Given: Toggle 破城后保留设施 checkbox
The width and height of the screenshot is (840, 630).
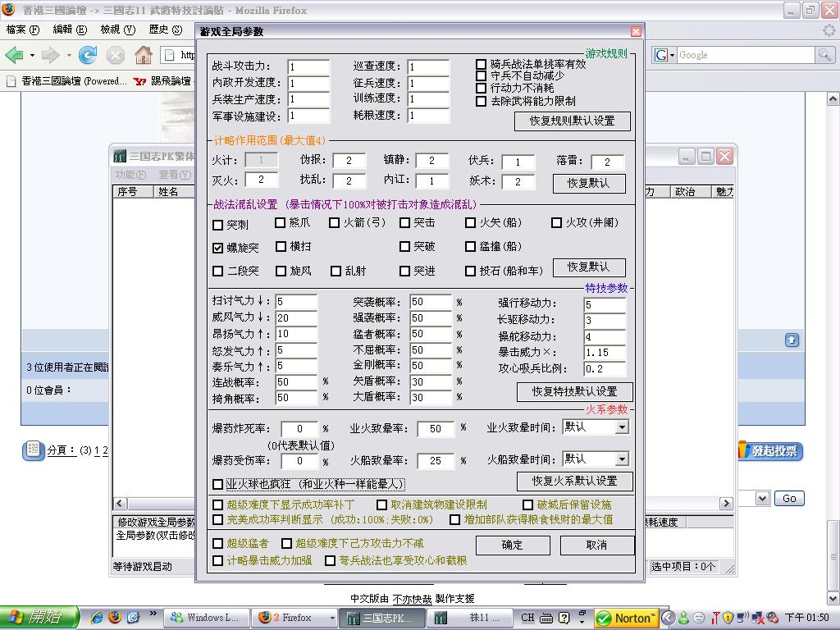Looking at the screenshot, I should (x=527, y=504).
